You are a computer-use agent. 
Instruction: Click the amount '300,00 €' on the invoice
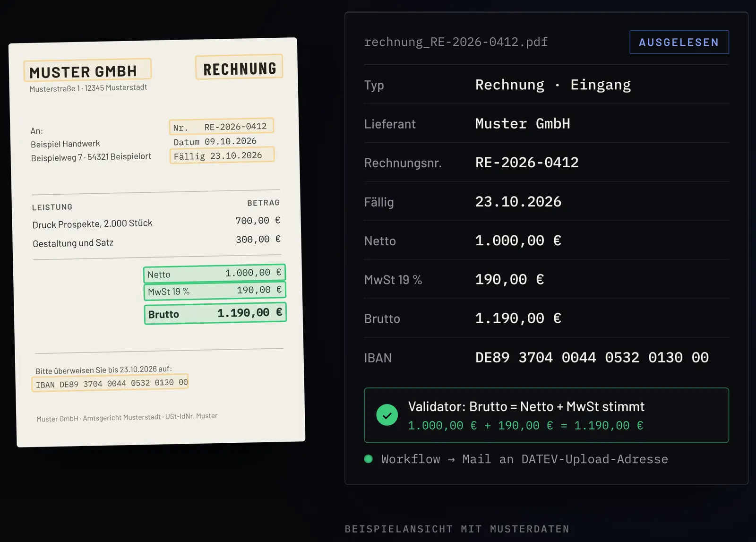coord(258,240)
